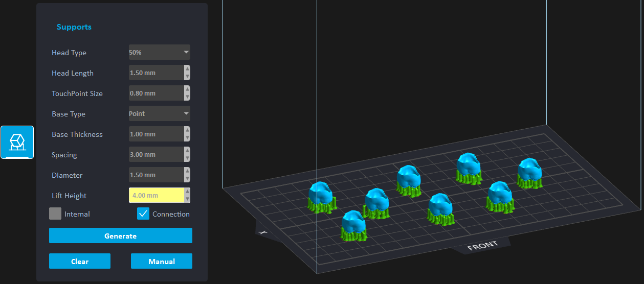Open the Head Type dropdown
The image size is (644, 284).
(159, 52)
